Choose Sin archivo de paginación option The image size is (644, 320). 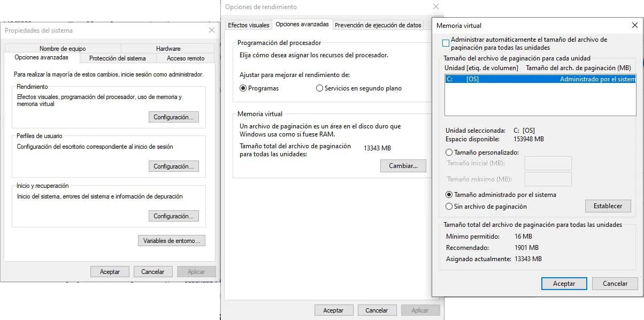point(448,206)
